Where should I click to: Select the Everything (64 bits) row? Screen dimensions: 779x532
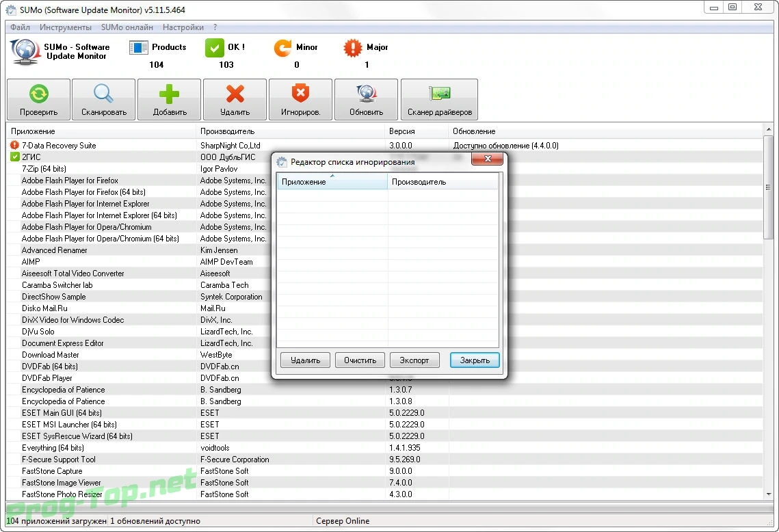tap(384, 448)
